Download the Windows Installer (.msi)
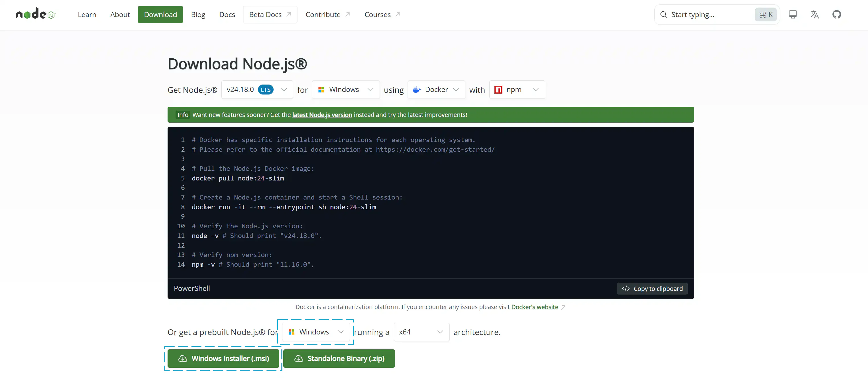 [223, 358]
